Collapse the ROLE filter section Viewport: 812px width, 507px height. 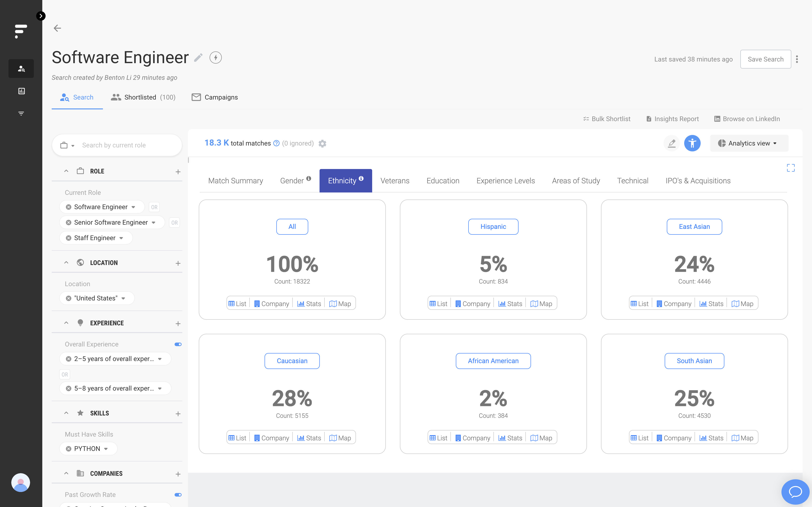pyautogui.click(x=66, y=171)
